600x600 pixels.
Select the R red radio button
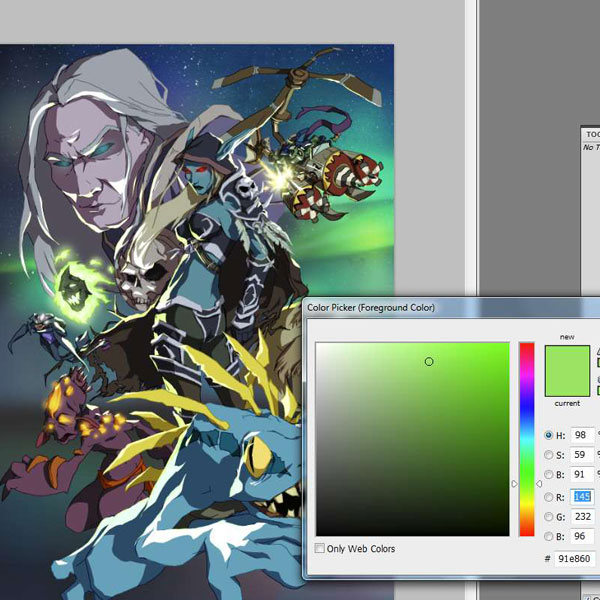pos(548,497)
